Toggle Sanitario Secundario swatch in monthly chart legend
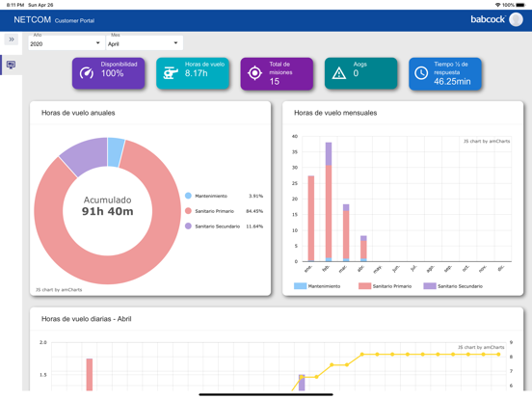 click(430, 286)
